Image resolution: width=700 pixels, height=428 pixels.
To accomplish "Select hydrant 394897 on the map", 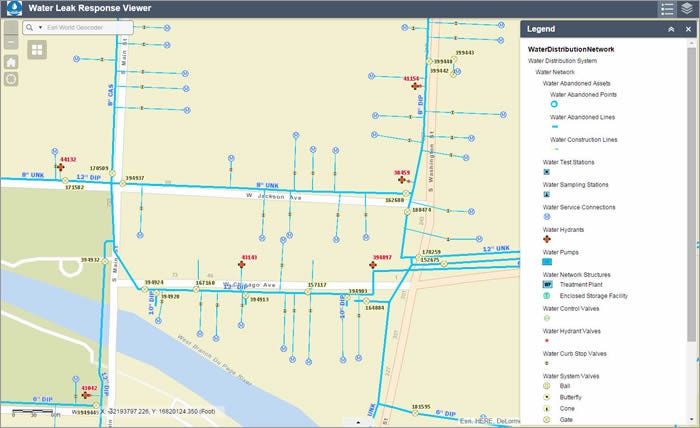I will (373, 265).
